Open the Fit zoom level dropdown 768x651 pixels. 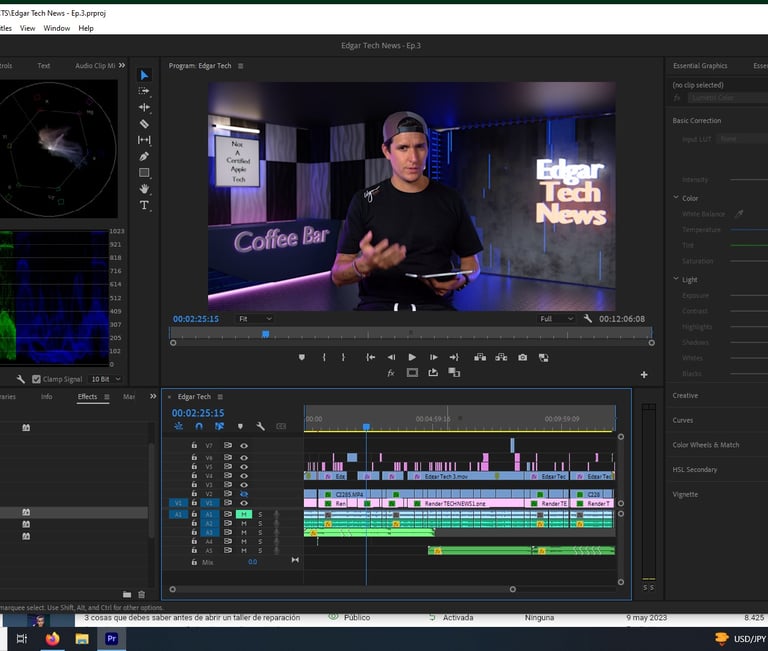(255, 319)
